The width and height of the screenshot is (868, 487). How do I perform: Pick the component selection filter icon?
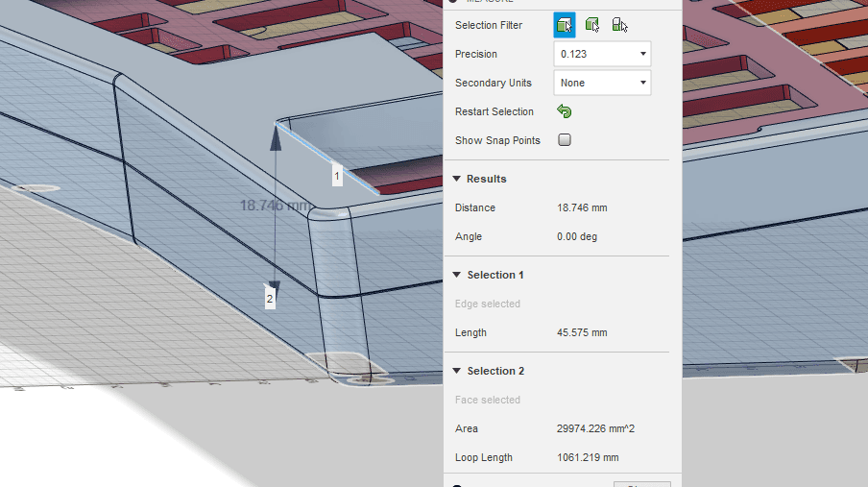[x=619, y=25]
